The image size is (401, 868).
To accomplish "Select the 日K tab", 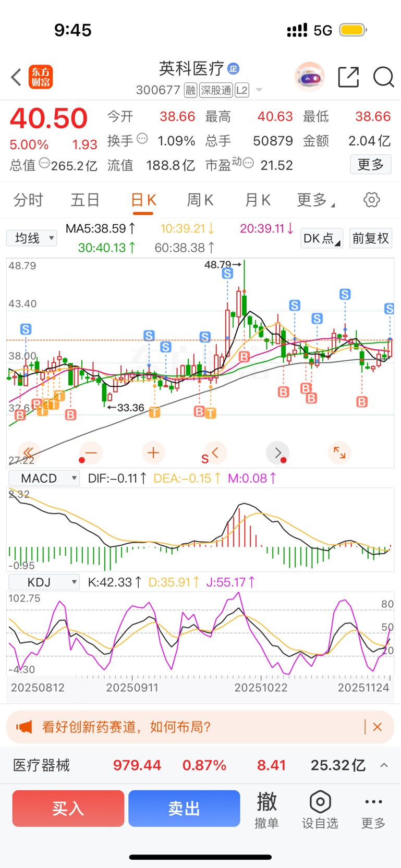I will coord(143,200).
